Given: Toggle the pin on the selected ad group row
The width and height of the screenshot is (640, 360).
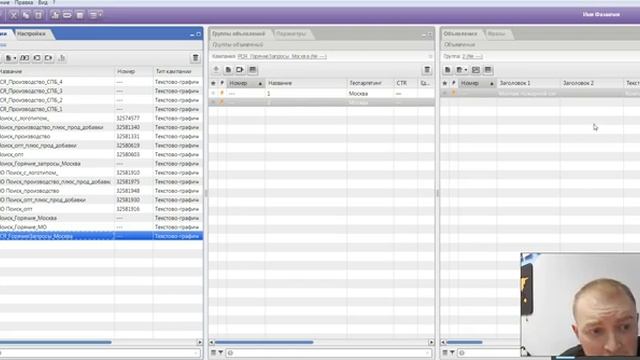Looking at the screenshot, I should (x=222, y=102).
